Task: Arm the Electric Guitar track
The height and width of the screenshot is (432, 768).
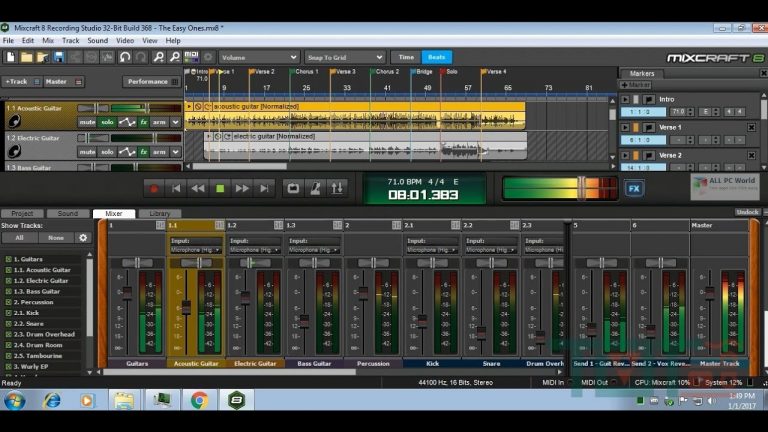Action: pos(159,152)
